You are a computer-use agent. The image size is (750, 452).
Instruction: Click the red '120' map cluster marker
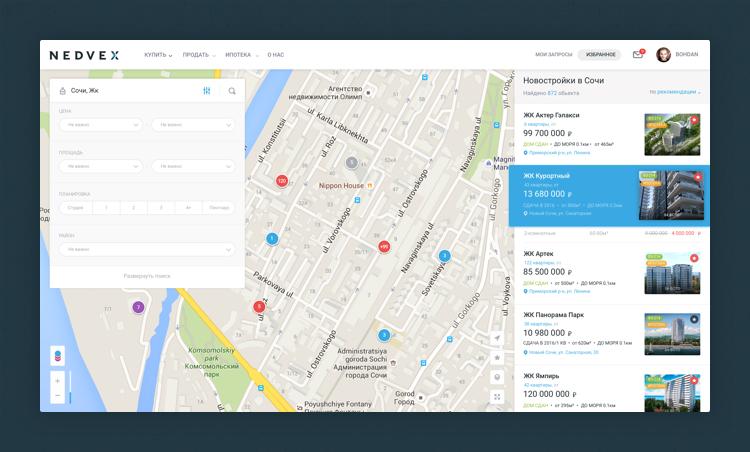point(281,181)
